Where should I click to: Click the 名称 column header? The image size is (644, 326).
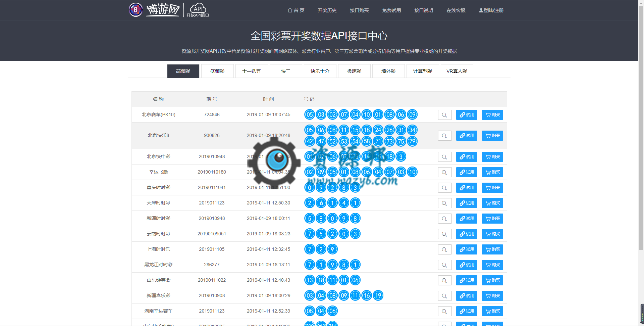(x=158, y=99)
